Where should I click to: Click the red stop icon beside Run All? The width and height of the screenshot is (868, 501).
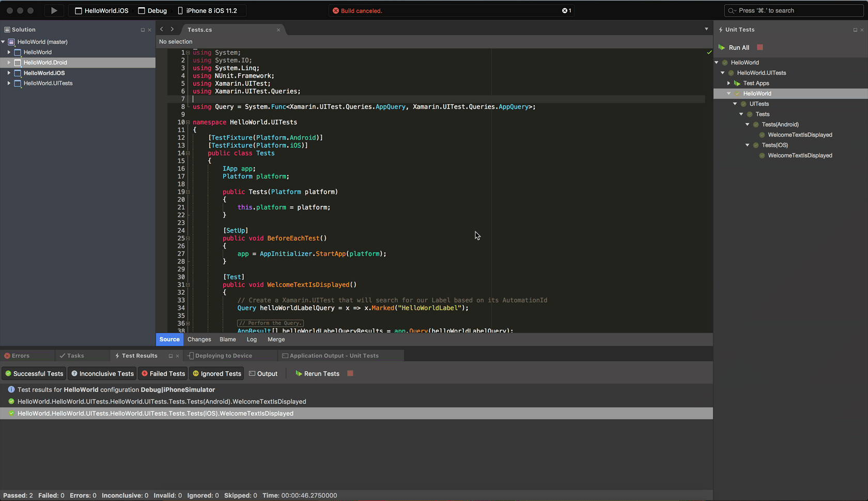760,48
